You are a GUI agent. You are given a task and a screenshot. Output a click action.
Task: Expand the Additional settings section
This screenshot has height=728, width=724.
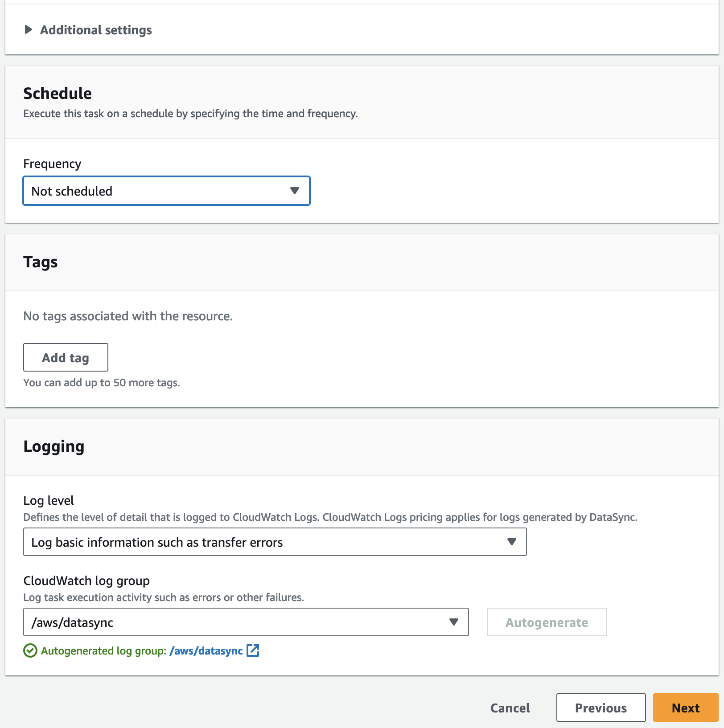[x=88, y=30]
